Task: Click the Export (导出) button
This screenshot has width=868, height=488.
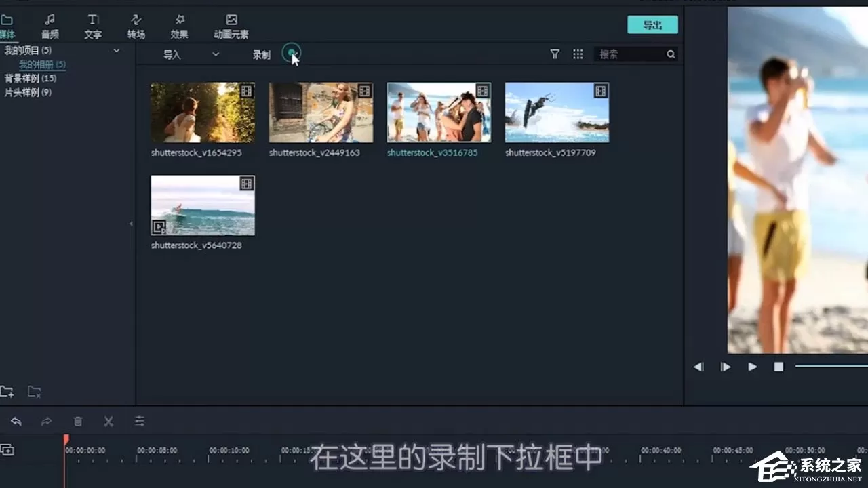Action: click(652, 25)
